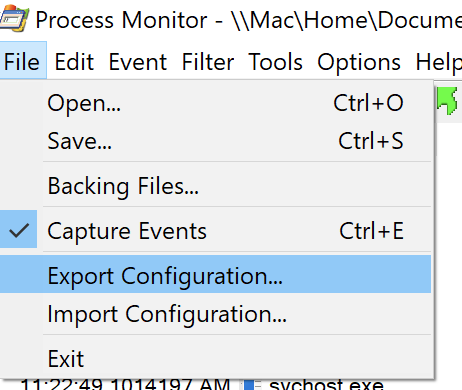Choose Exit from the File menu
Viewport: 462px width, 390px height.
[x=215, y=359]
